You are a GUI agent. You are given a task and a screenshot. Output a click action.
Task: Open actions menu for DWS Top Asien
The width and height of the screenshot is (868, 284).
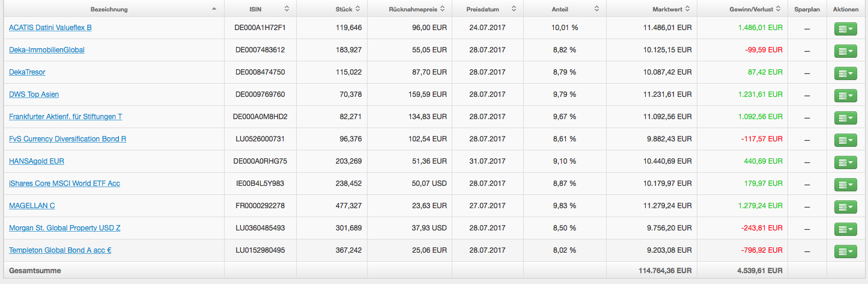[847, 95]
